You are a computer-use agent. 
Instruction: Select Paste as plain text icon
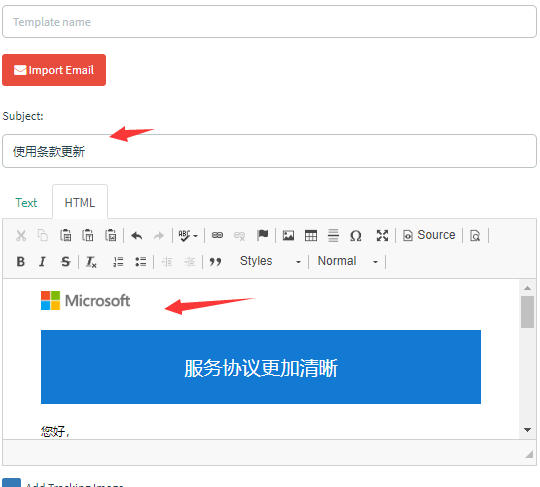point(88,236)
